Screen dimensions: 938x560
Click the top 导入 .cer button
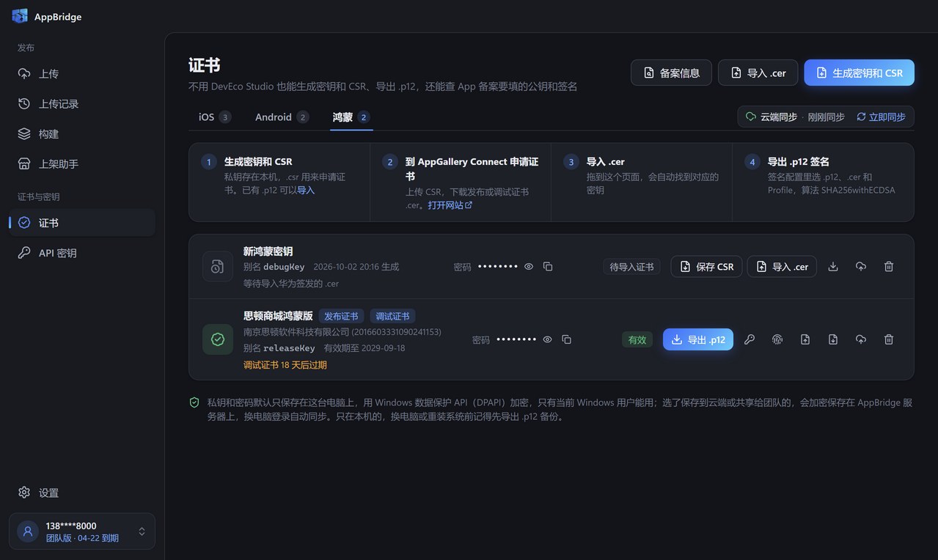click(x=758, y=73)
